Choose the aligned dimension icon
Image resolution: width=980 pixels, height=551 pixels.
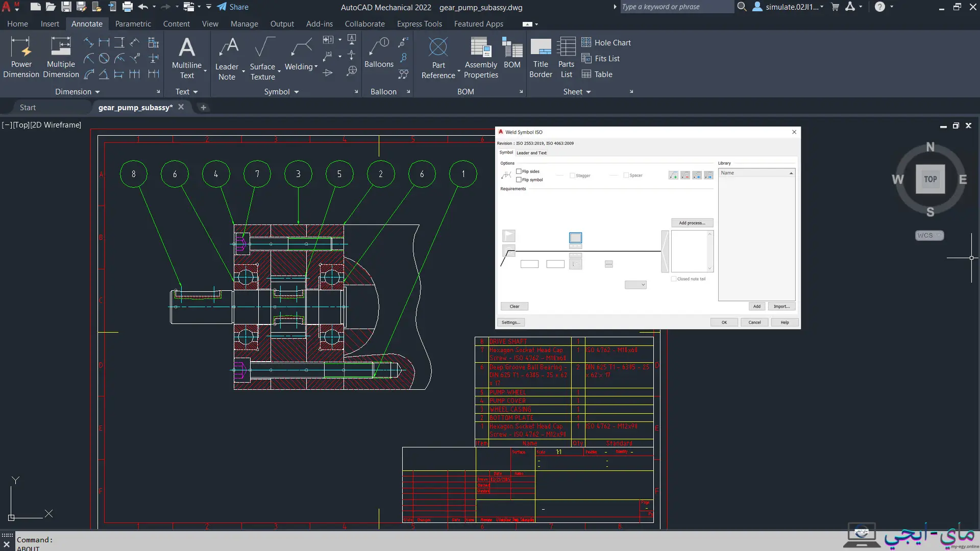pos(88,42)
